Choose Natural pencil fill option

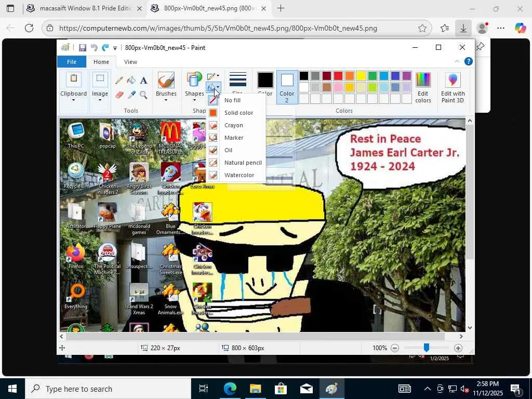pyautogui.click(x=236, y=163)
